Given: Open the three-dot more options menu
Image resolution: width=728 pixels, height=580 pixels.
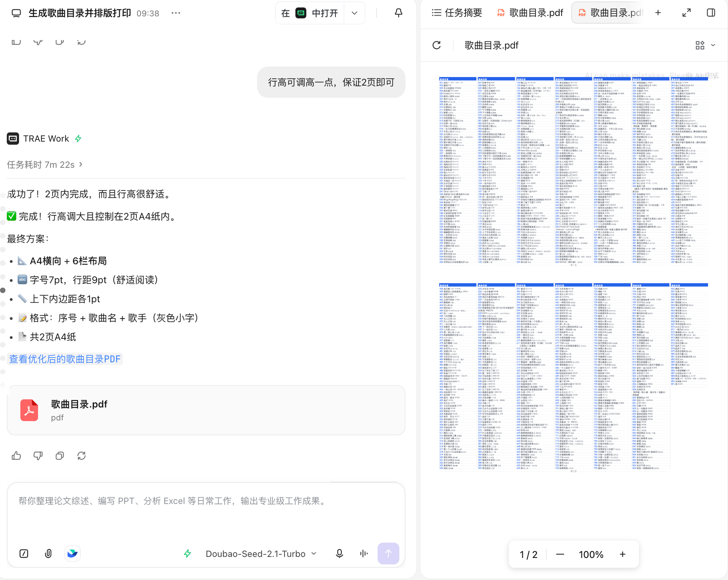Looking at the screenshot, I should 176,13.
